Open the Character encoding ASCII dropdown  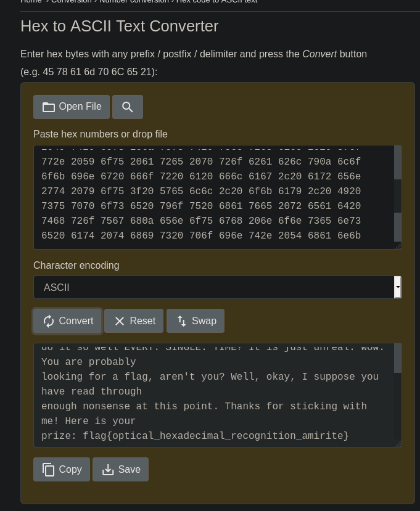(x=217, y=287)
